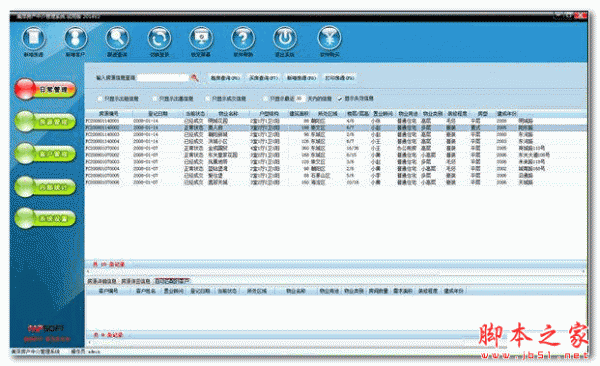
Task: Click the Add Customer (新增客户) toolbar icon
Action: coord(75,38)
